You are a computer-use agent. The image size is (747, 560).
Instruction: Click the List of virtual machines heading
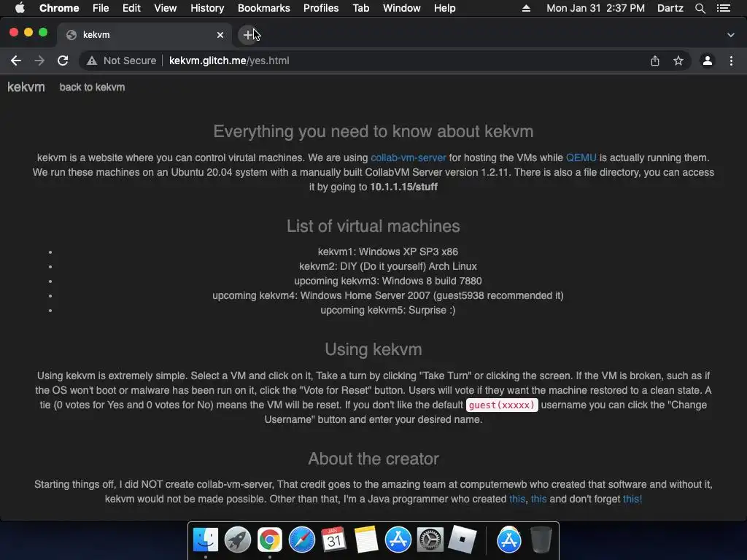click(x=373, y=226)
